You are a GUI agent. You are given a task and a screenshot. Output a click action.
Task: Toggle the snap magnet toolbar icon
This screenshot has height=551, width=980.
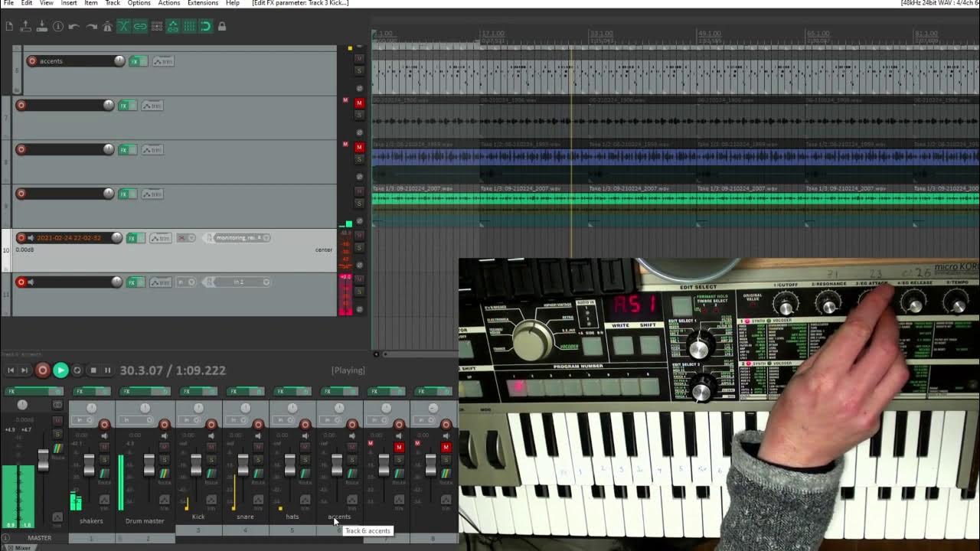tap(205, 26)
